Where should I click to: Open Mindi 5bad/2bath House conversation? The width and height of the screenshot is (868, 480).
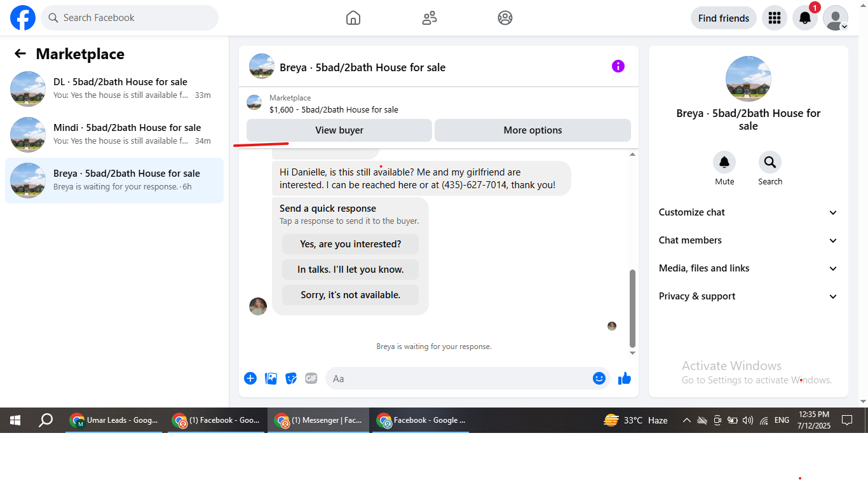point(114,135)
